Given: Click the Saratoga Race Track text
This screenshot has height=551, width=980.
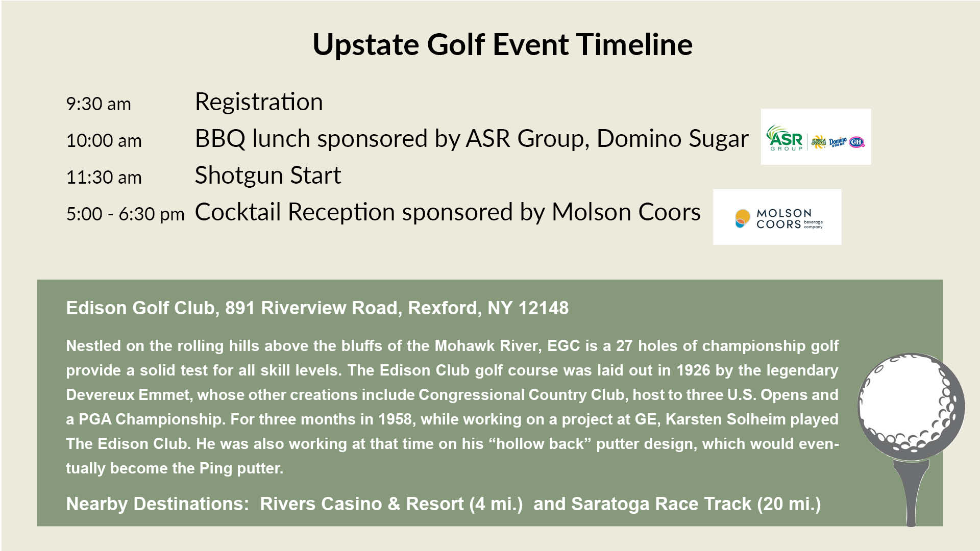Looking at the screenshot, I should 696,504.
